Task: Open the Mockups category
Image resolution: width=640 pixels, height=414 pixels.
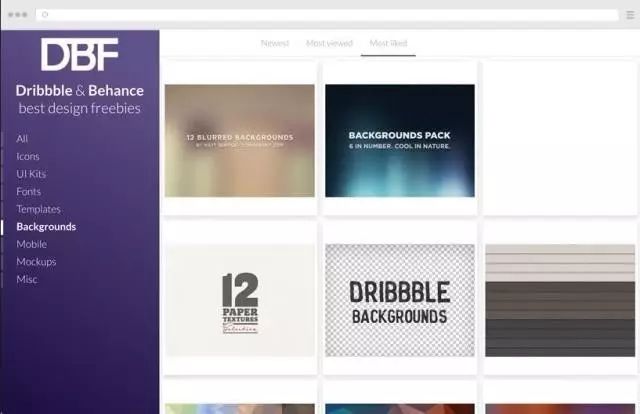Action: (36, 262)
